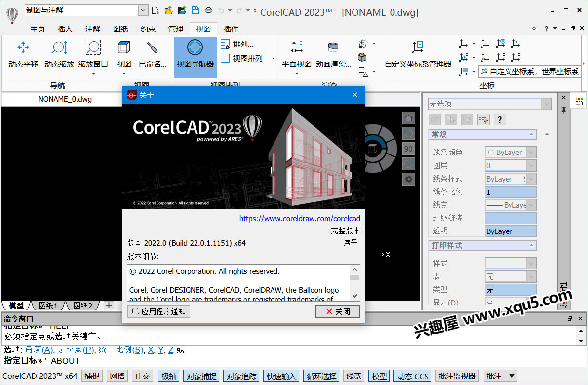Viewport: 588px width, 385px height.
Task: Open the coreldraw.com/corelcad link
Action: (300, 219)
